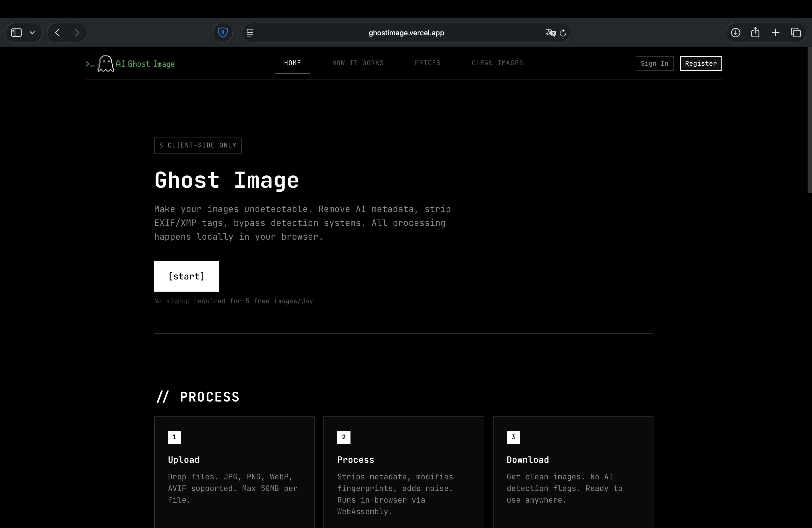Reload the ghostimage.vercel.app page
The height and width of the screenshot is (528, 812).
point(563,33)
